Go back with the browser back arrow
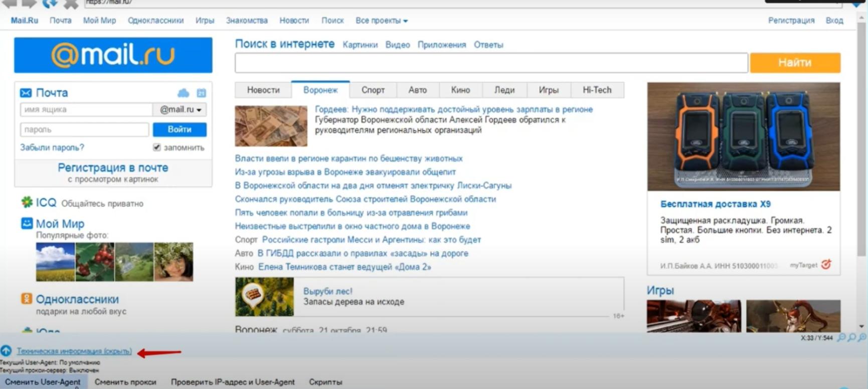This screenshot has height=389, width=868. coord(9,4)
